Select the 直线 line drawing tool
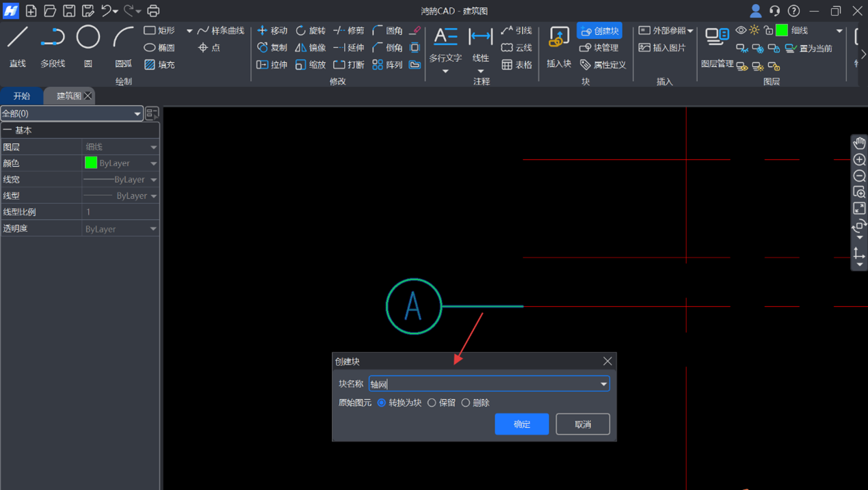This screenshot has height=490, width=868. coord(18,45)
